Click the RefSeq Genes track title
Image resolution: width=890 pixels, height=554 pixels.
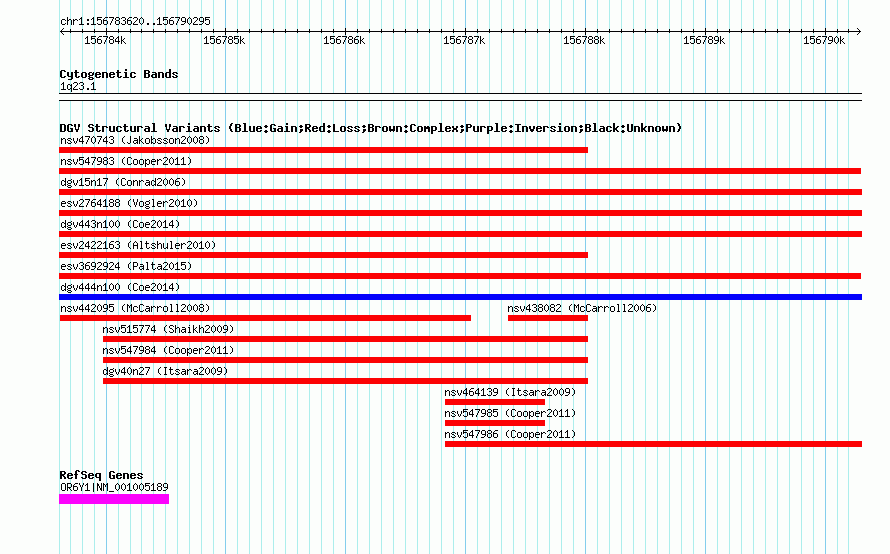(102, 475)
